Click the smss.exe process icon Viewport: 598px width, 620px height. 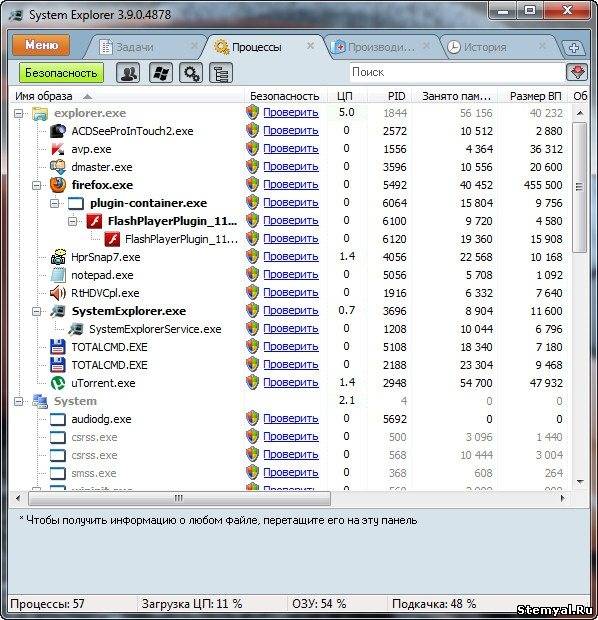tap(58, 473)
